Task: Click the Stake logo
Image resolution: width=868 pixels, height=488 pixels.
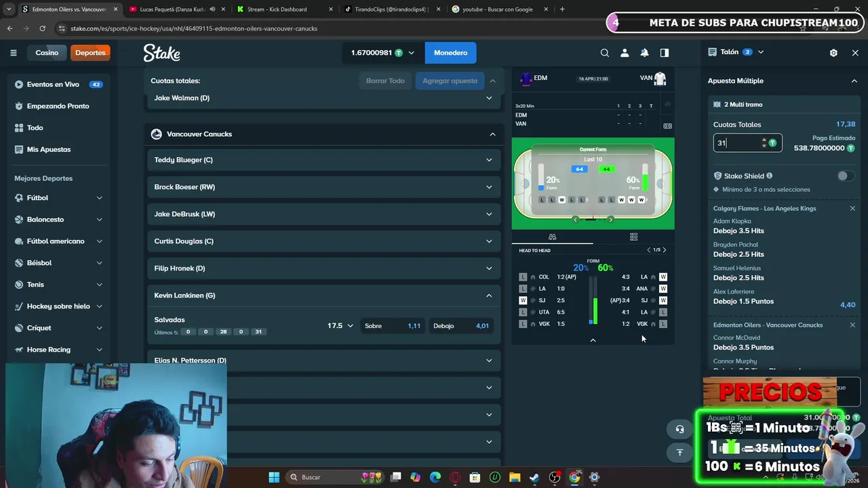Action: (x=161, y=53)
